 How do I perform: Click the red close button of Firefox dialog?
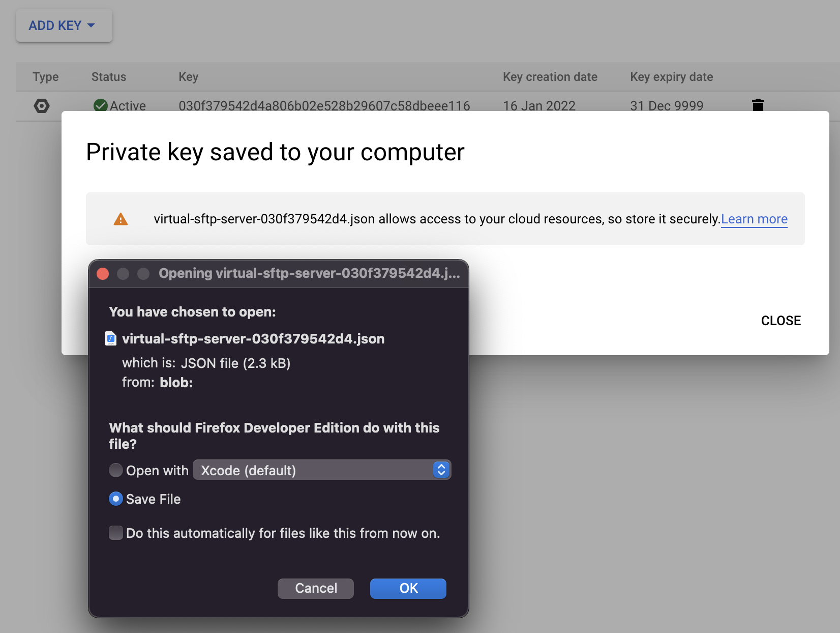103,274
